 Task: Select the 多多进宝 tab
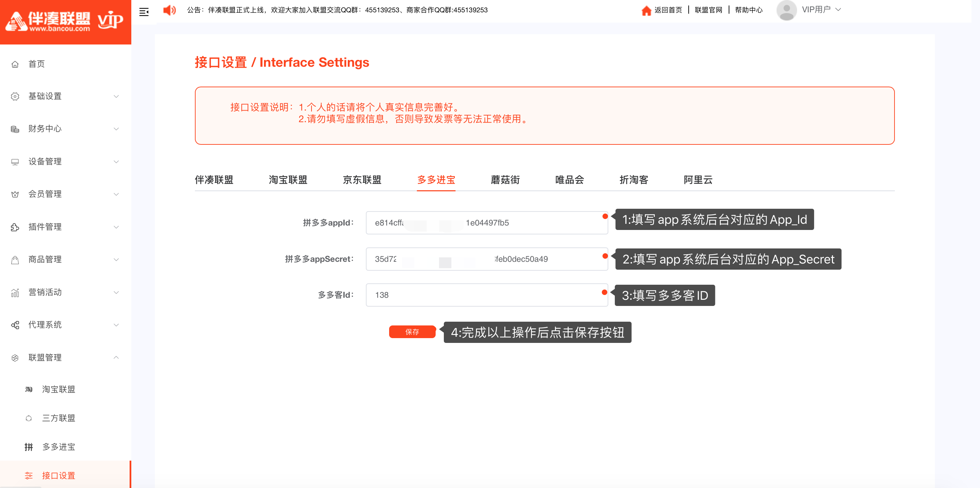pyautogui.click(x=436, y=180)
